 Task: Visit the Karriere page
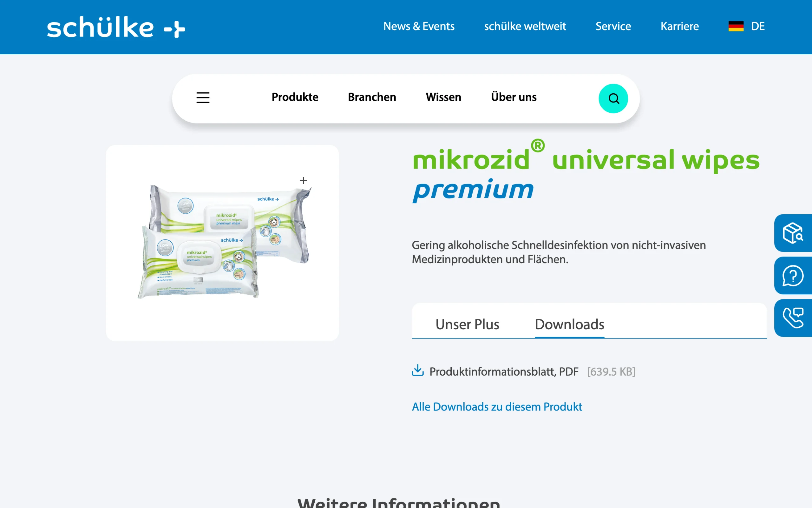coord(679,26)
